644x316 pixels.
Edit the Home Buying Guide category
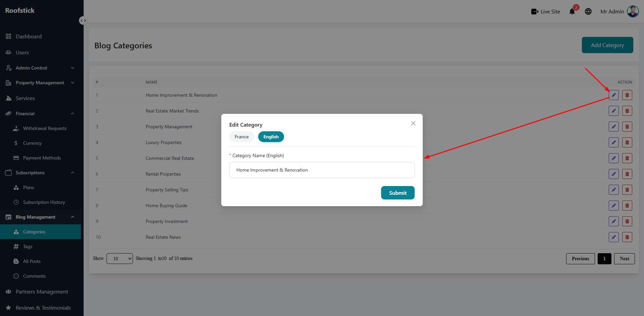click(x=613, y=206)
